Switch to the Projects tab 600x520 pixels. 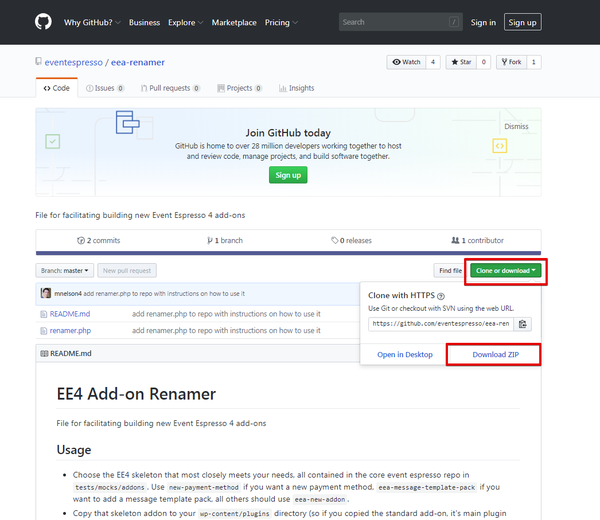[240, 88]
